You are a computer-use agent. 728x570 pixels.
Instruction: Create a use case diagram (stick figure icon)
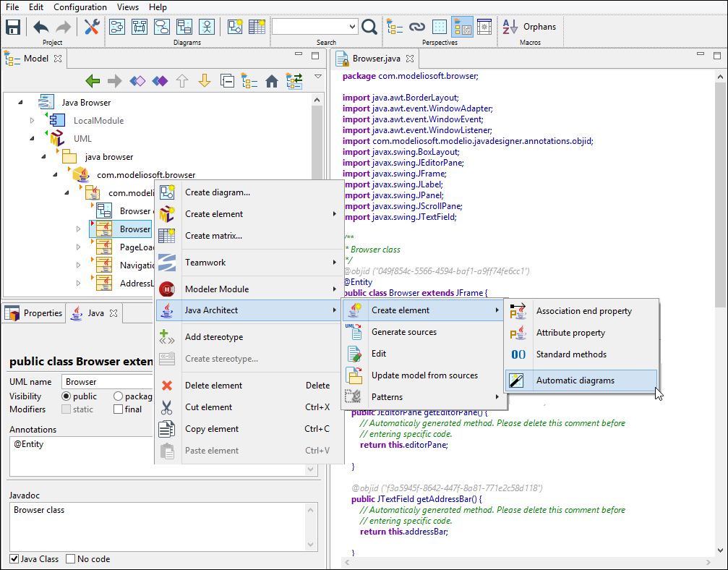pyautogui.click(x=207, y=27)
